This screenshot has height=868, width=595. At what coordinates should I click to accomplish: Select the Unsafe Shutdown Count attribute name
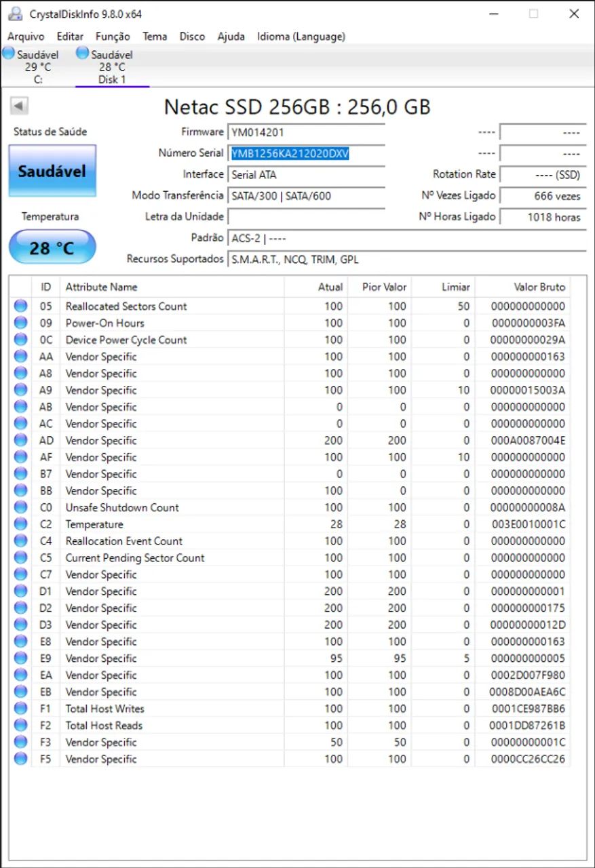click(122, 507)
